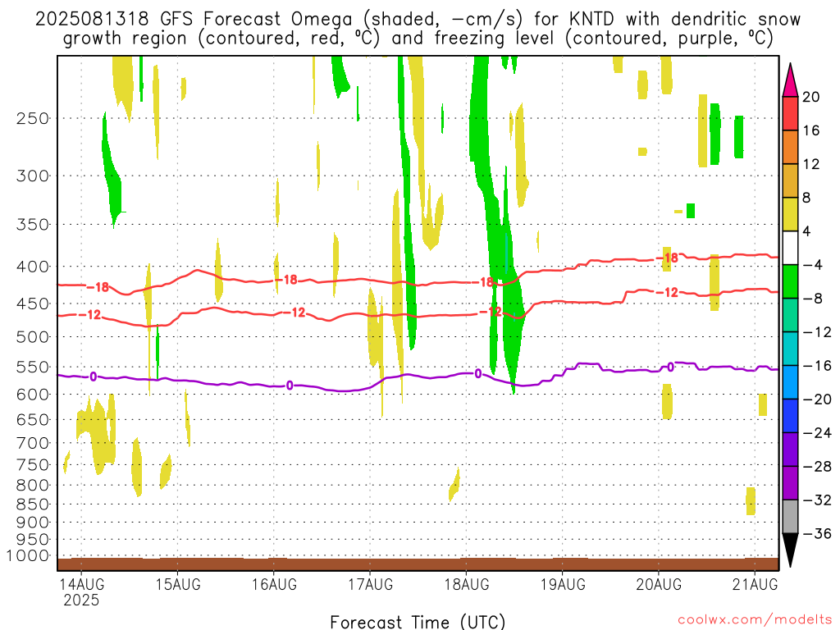
Task: Click the 850 pressure level label
Action: click(x=33, y=504)
